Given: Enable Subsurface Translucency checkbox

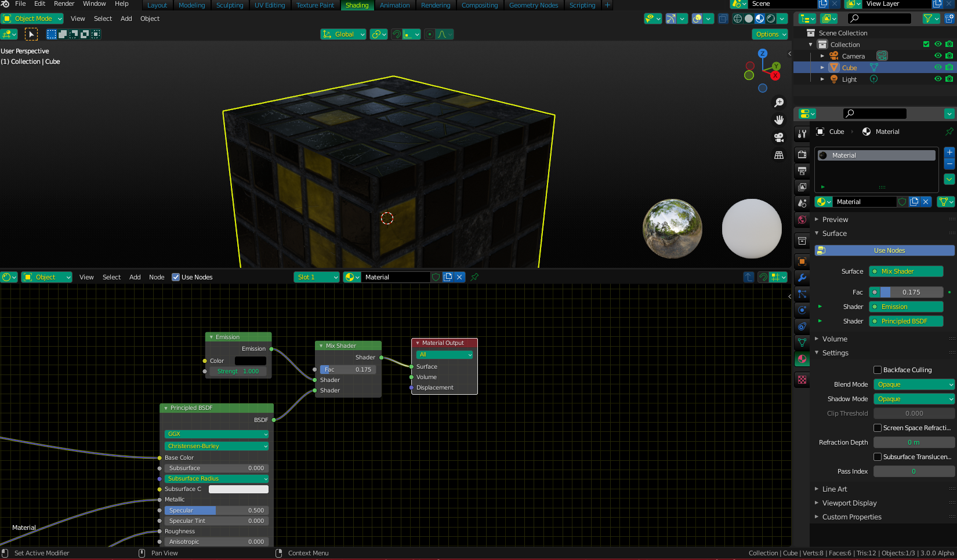Looking at the screenshot, I should tap(878, 457).
